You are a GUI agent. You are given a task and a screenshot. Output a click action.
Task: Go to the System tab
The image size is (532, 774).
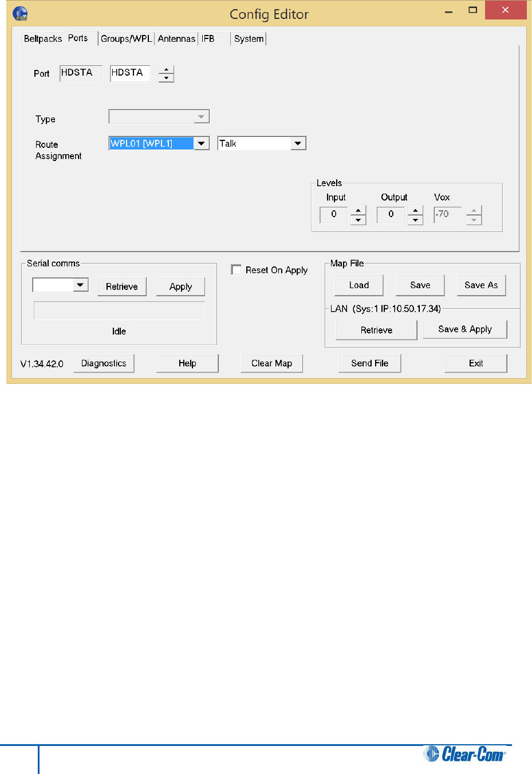[x=249, y=38]
